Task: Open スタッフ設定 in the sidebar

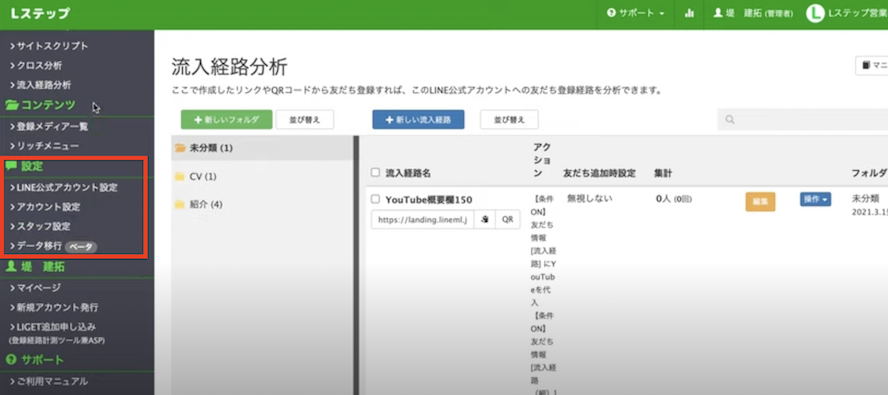Action: pos(40,226)
